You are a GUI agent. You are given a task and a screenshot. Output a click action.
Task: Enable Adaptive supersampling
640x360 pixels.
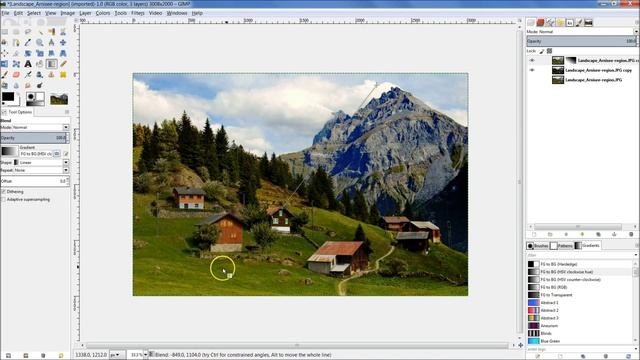pos(4,200)
